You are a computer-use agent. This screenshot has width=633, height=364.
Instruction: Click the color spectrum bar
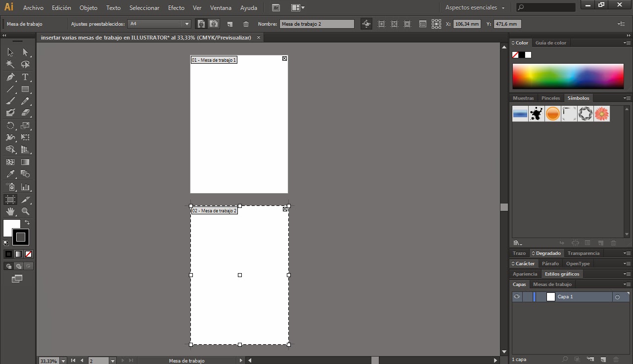[568, 77]
